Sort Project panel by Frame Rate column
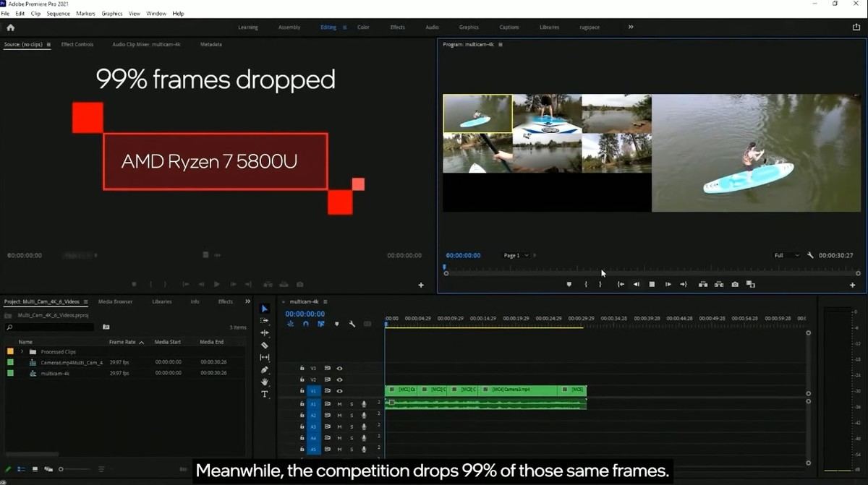This screenshot has height=485, width=868. coord(122,342)
